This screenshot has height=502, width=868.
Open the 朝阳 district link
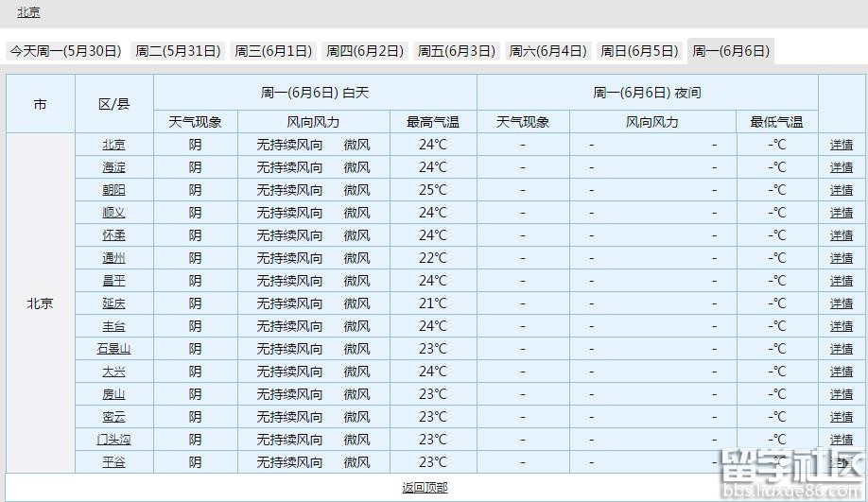(x=113, y=190)
